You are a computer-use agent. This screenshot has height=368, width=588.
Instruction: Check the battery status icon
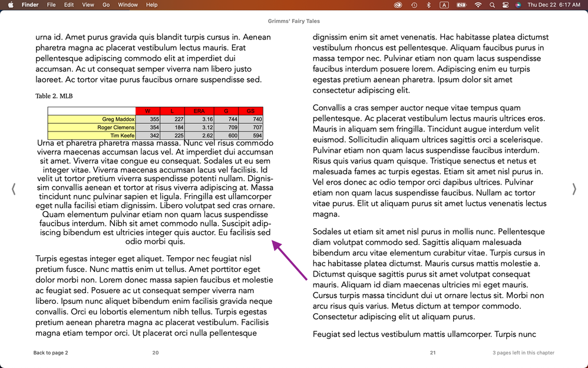point(461,5)
